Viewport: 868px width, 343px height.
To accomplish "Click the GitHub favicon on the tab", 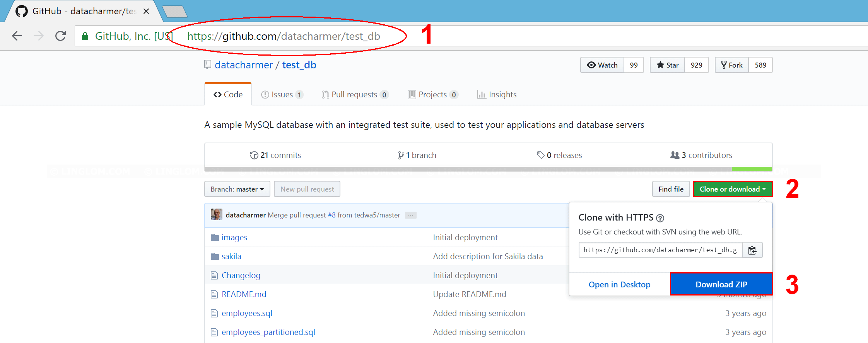I will [x=22, y=11].
